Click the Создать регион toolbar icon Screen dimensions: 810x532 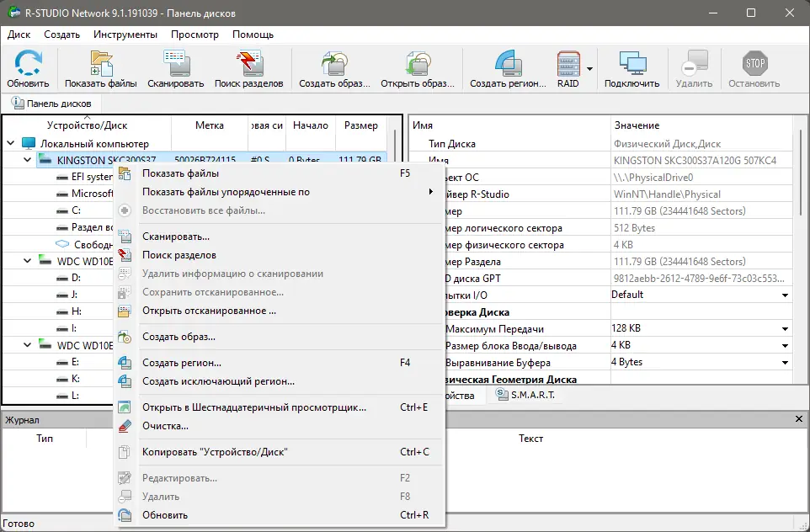click(508, 63)
